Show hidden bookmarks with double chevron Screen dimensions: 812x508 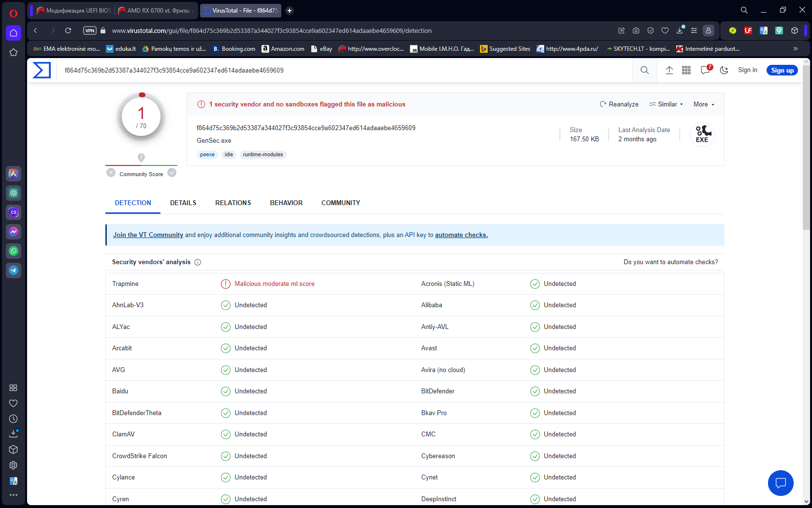[x=796, y=49]
